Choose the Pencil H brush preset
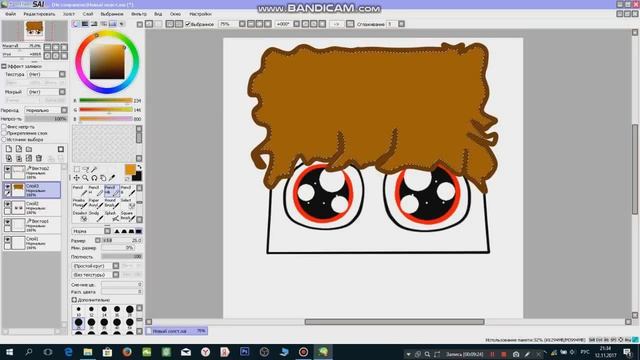 (96, 190)
